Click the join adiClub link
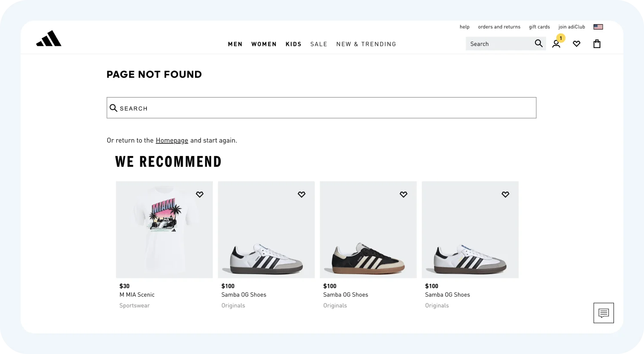 click(571, 27)
